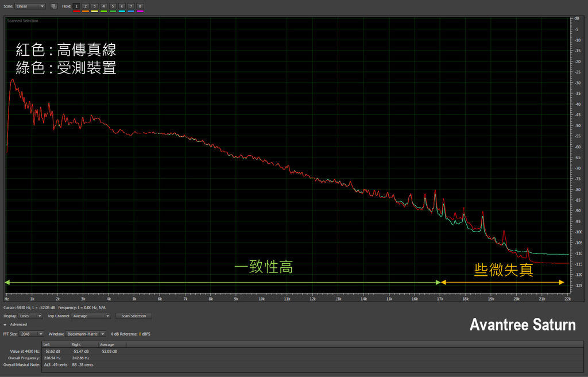Activate Hold button 8

(x=140, y=6)
